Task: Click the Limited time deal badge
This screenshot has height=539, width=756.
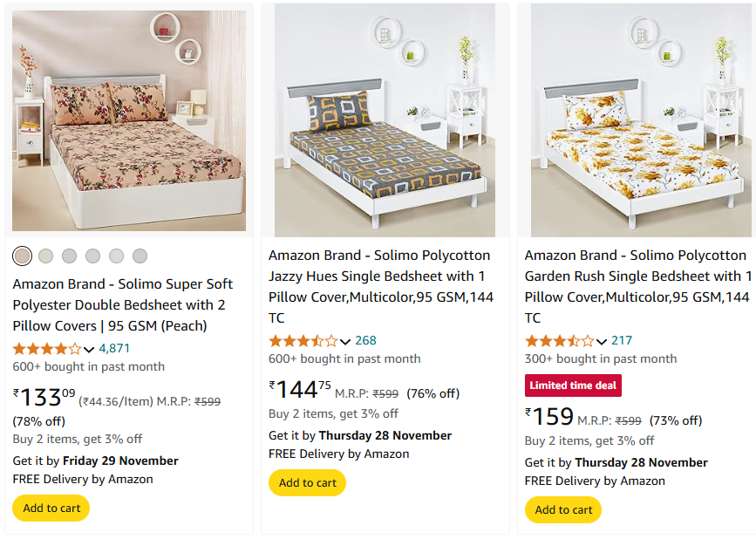Action: coord(573,385)
